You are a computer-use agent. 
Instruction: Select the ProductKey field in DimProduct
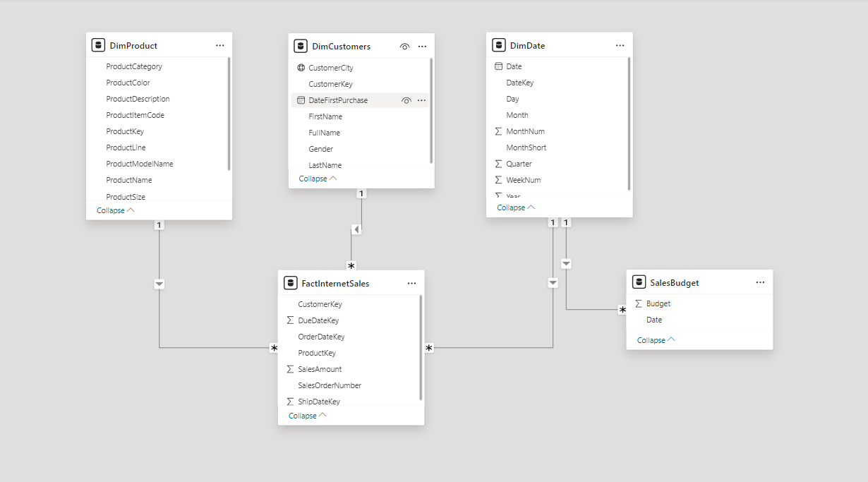[x=125, y=131]
